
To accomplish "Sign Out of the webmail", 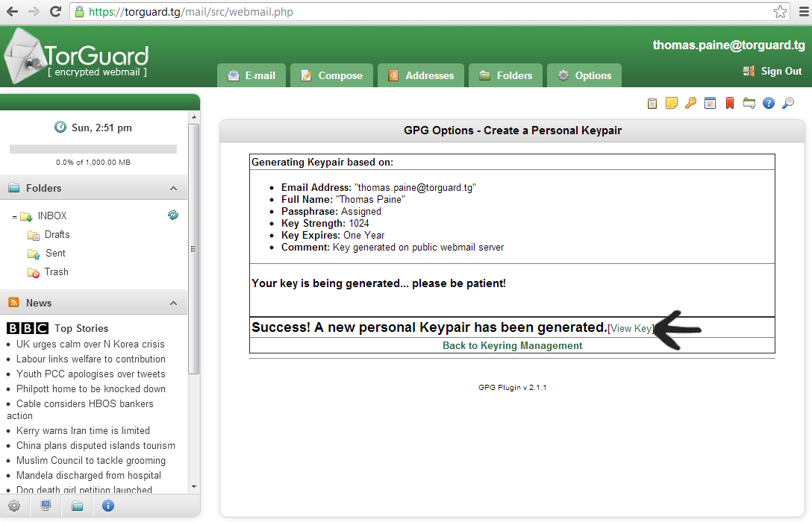I will [x=772, y=72].
